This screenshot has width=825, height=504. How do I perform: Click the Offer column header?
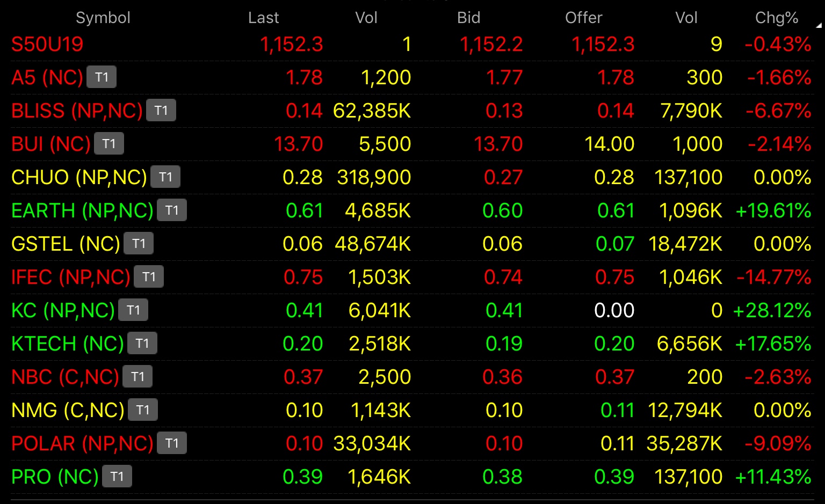(583, 18)
